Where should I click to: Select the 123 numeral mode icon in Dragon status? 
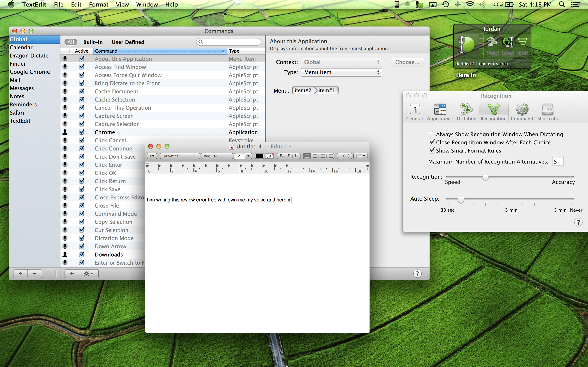pyautogui.click(x=522, y=53)
